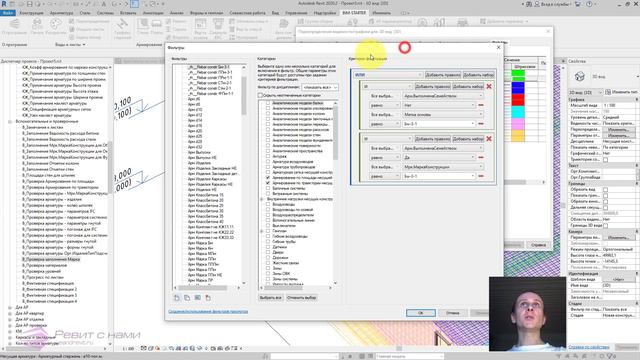This screenshot has width=640, height=360.
Task: Click the 3D view type icon in Properties
Action: tap(579, 76)
